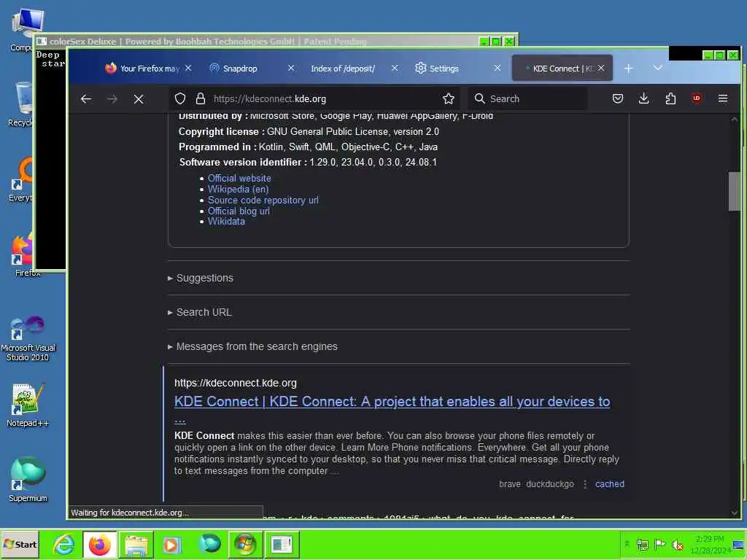List all tabs with the chevron dropdown
This screenshot has width=747, height=560.
(658, 68)
